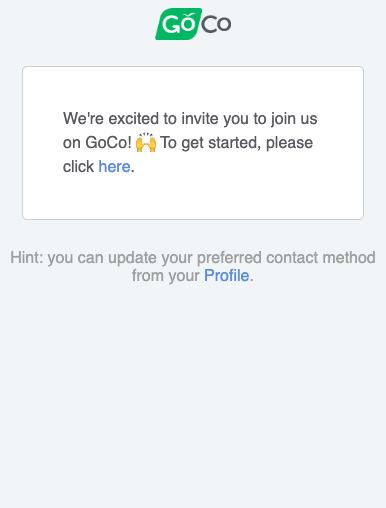Click the white invitation message card
The height and width of the screenshot is (508, 386).
tap(193, 143)
